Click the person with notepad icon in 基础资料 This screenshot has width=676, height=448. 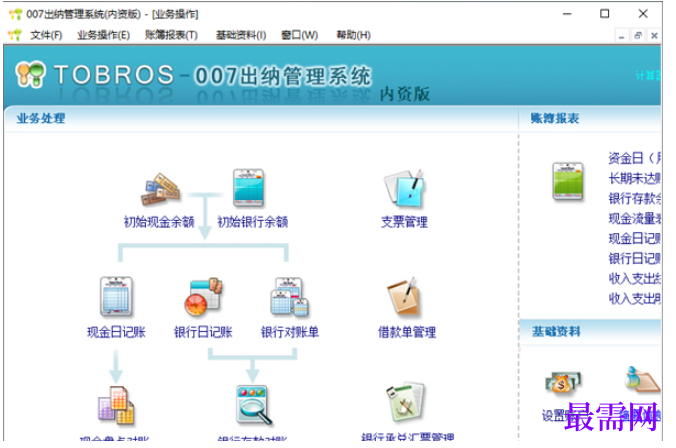(x=642, y=379)
